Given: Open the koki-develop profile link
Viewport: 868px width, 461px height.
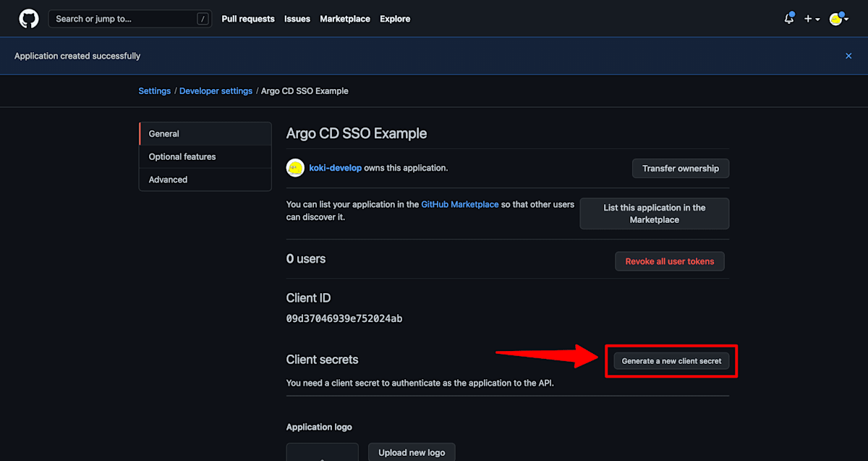Looking at the screenshot, I should (336, 168).
